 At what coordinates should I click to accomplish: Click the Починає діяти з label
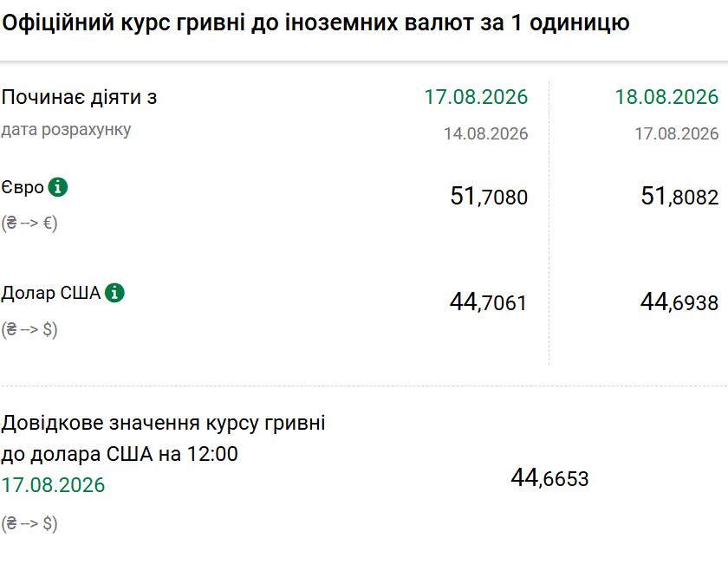80,98
